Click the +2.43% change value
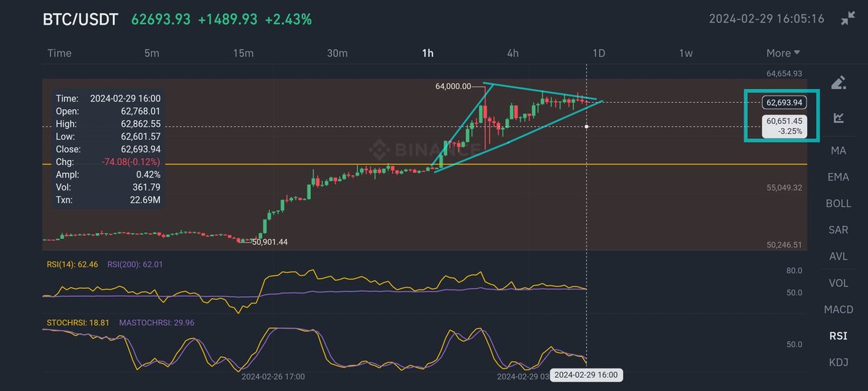The image size is (868, 391). pyautogui.click(x=288, y=20)
